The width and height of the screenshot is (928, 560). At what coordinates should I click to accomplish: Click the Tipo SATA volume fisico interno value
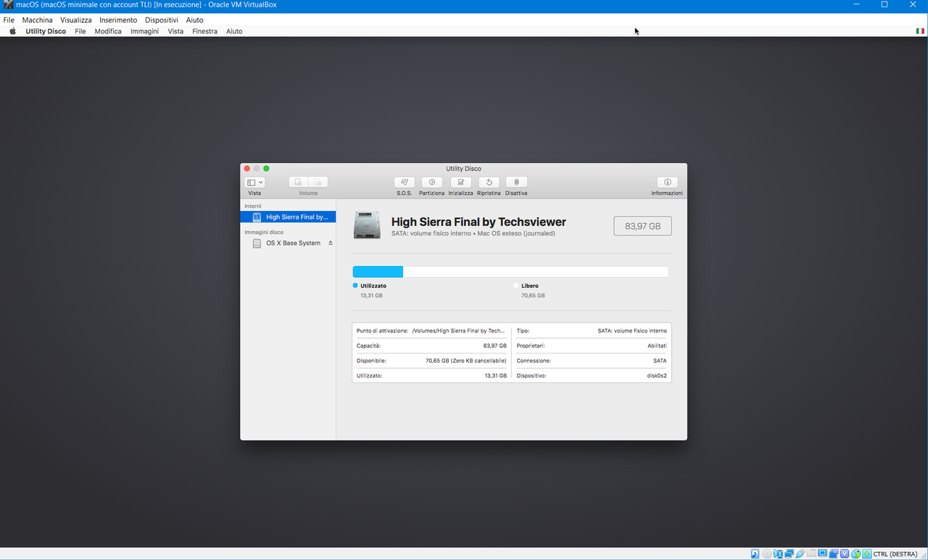click(x=632, y=330)
